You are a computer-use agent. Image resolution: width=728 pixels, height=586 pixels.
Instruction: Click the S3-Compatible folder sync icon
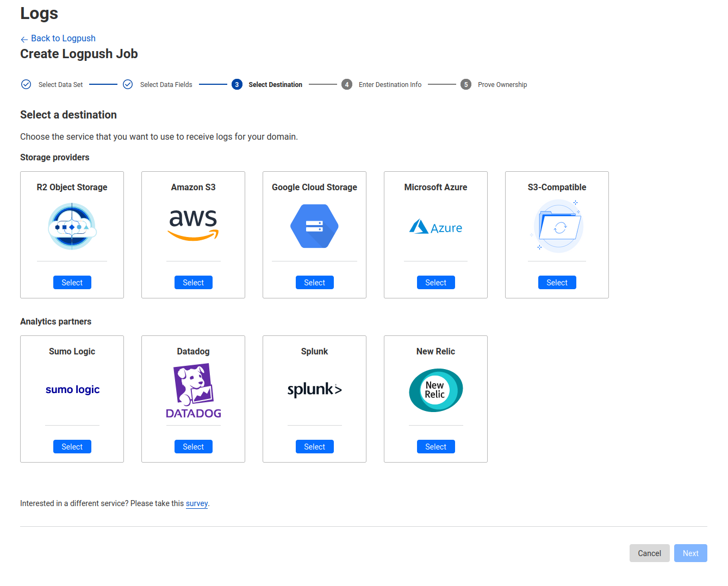557,226
